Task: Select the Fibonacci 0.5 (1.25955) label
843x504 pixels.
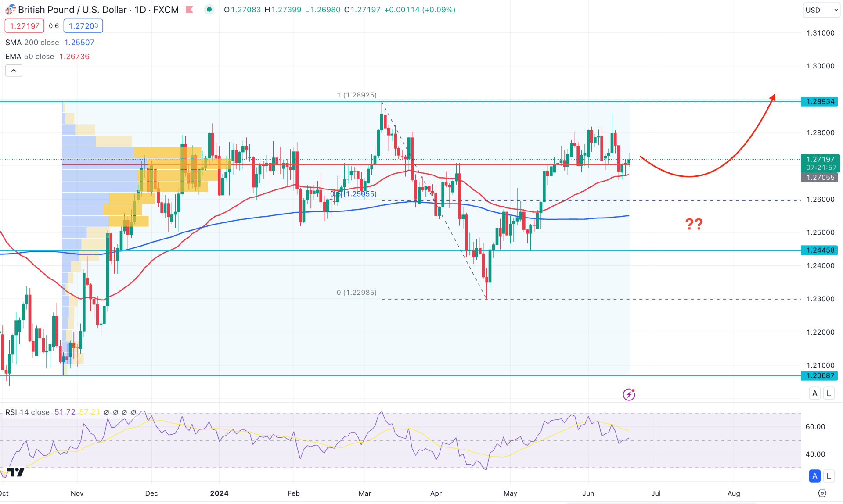Action: pos(353,194)
